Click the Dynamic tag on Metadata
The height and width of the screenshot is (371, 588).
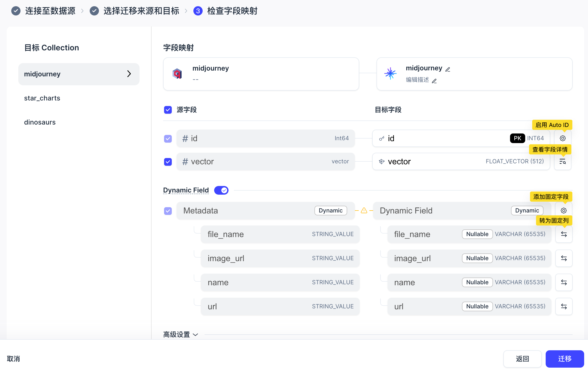click(331, 211)
